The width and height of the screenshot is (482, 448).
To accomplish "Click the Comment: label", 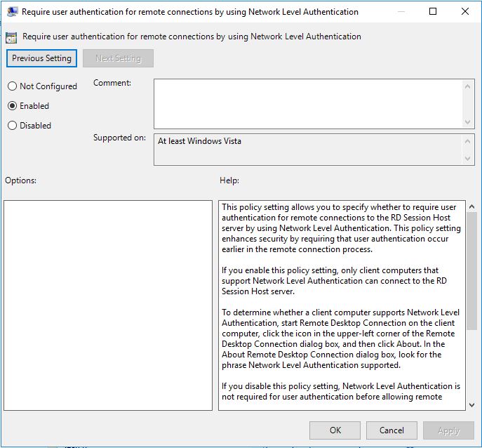I will tap(112, 83).
